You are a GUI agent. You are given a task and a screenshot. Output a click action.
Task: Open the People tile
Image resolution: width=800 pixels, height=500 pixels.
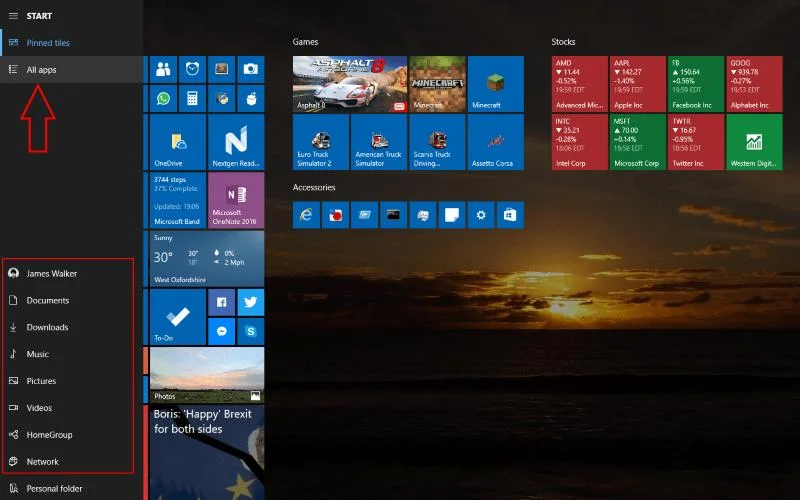(163, 69)
